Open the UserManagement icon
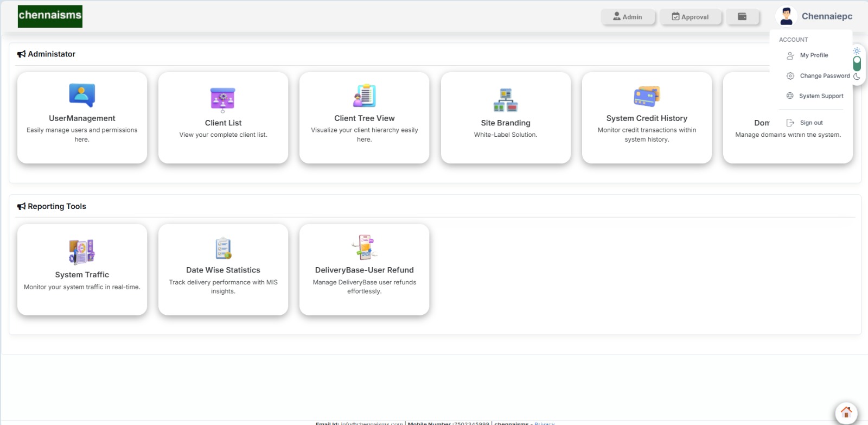 [x=82, y=96]
